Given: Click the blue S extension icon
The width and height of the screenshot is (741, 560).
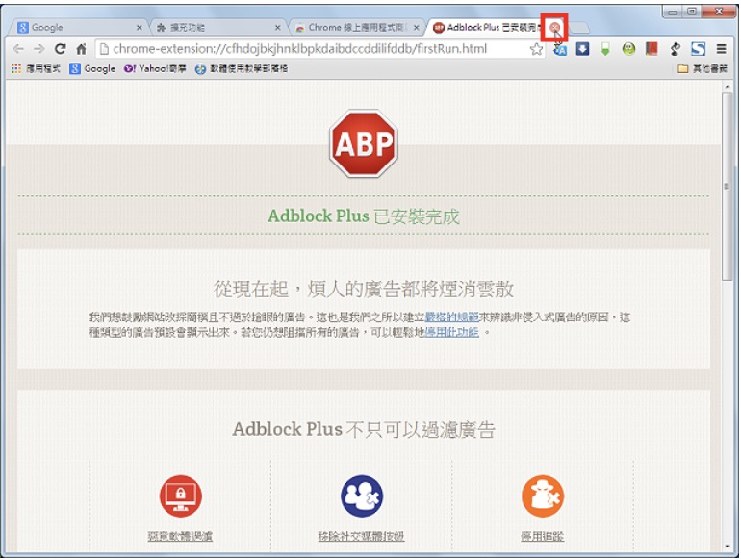Looking at the screenshot, I should tap(698, 49).
